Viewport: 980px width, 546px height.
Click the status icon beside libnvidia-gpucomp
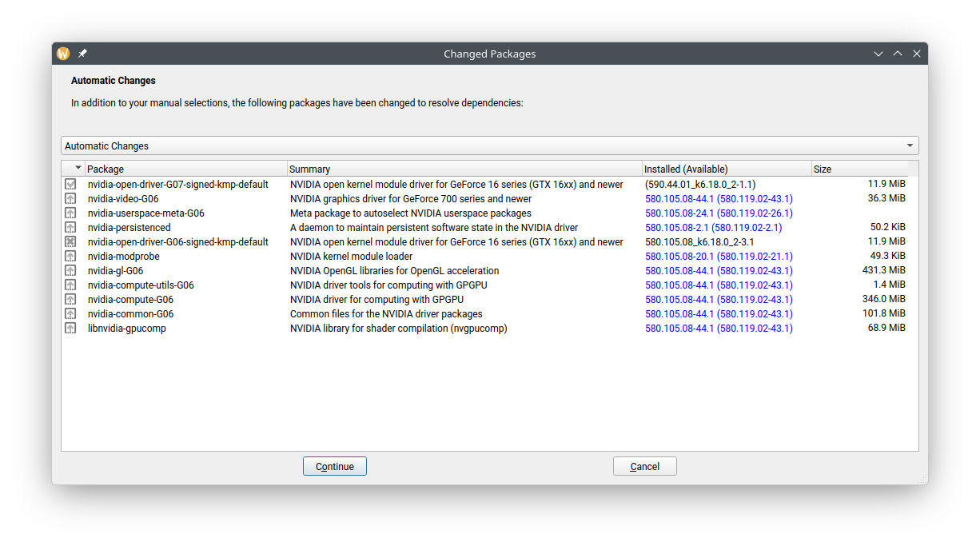pyautogui.click(x=70, y=329)
